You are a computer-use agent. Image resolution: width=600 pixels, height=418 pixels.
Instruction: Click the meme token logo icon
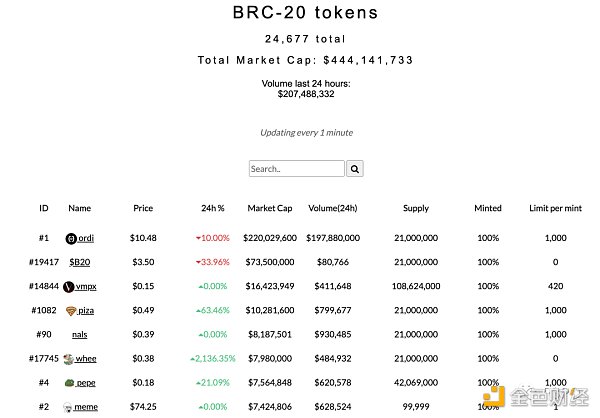[68, 407]
